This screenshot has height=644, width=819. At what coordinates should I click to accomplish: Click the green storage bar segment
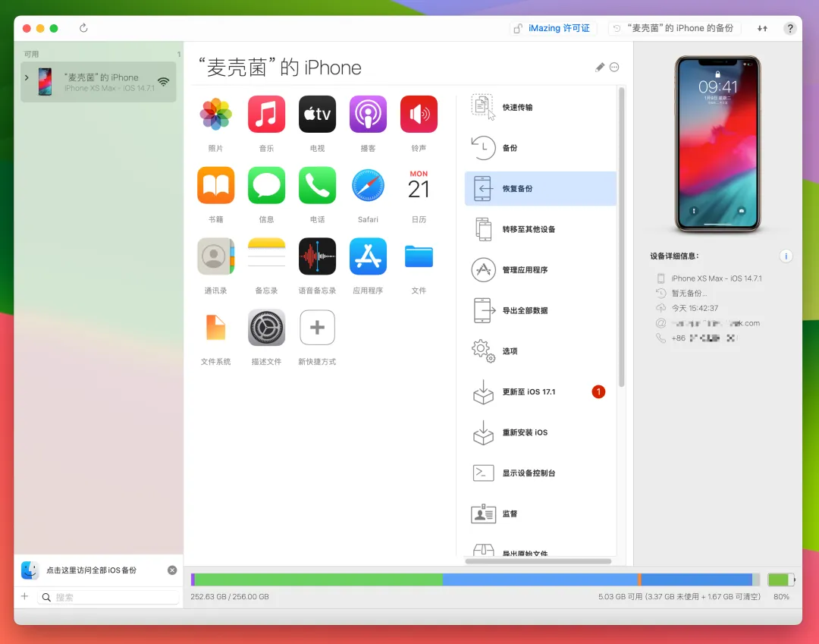click(x=318, y=580)
